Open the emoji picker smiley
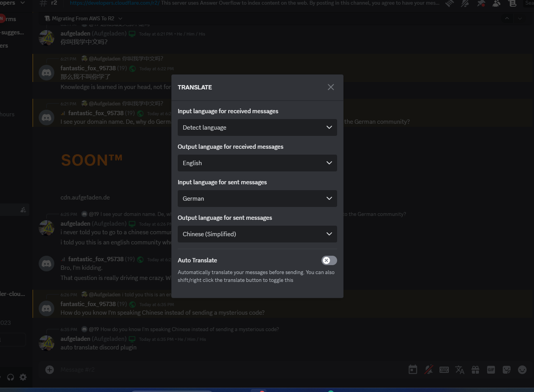The image size is (534, 392). tap(522, 370)
